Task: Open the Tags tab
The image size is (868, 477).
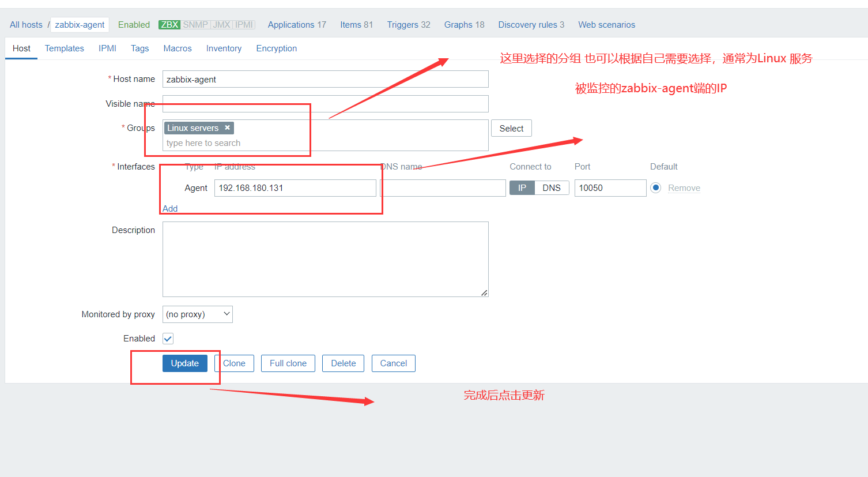Action: click(139, 48)
